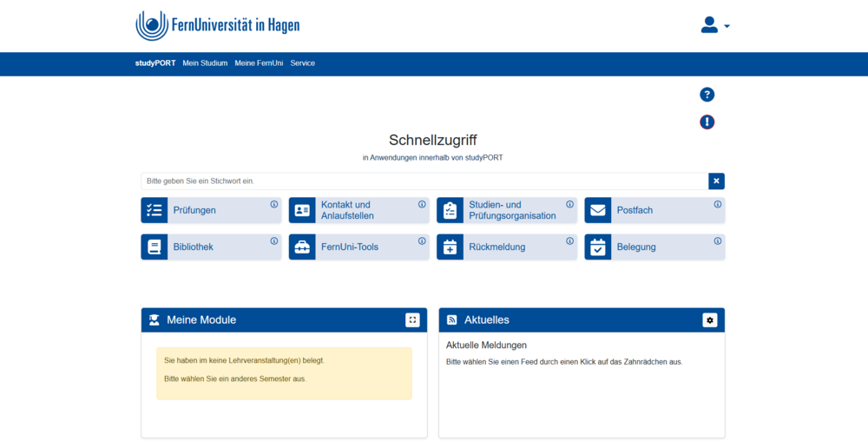868x441 pixels.
Task: Show info for Studien- und Prüfungsorganisation
Action: click(x=569, y=204)
